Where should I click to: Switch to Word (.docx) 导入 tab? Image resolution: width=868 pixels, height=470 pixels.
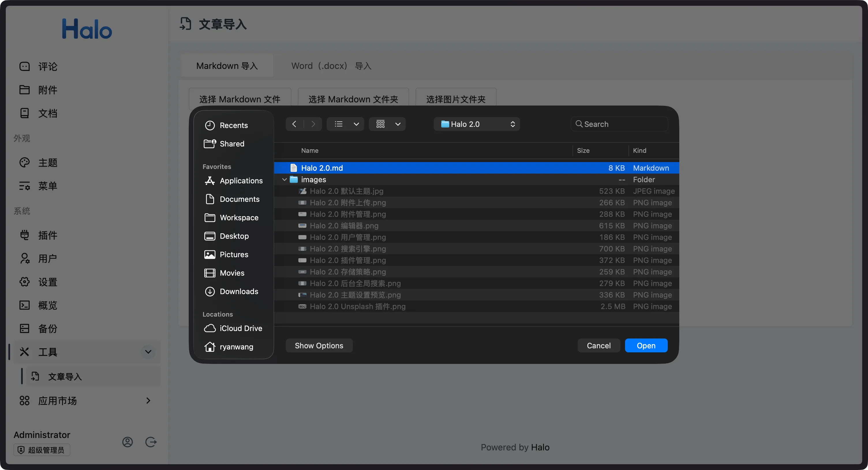[x=331, y=66]
